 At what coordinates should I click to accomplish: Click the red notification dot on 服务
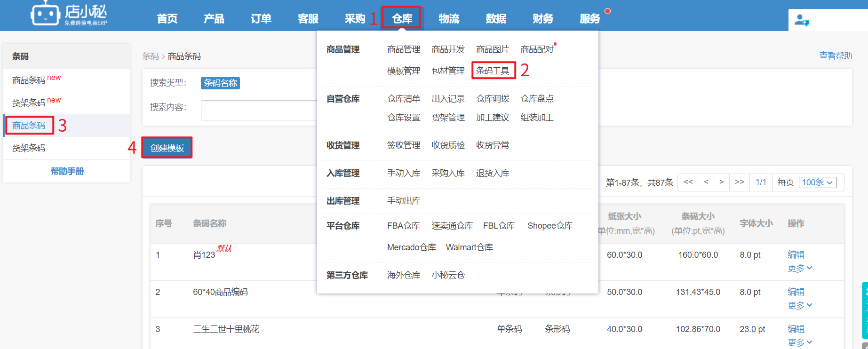pyautogui.click(x=607, y=11)
